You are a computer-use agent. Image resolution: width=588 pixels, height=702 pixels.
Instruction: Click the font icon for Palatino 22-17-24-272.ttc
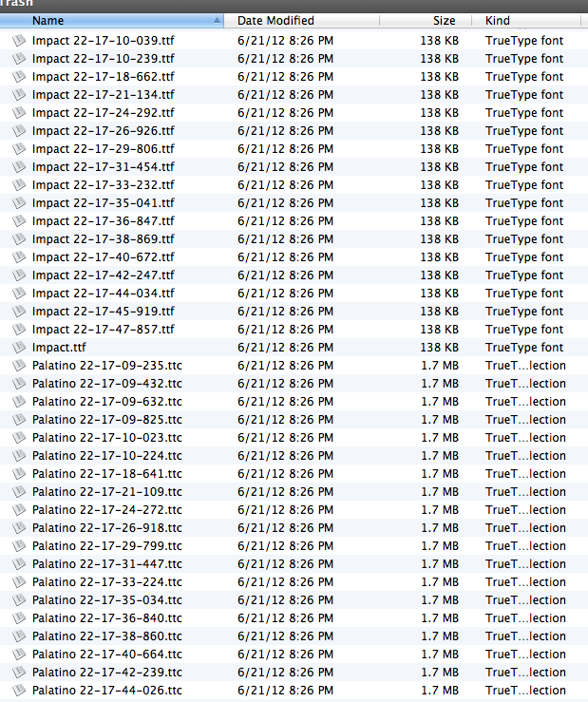(19, 510)
